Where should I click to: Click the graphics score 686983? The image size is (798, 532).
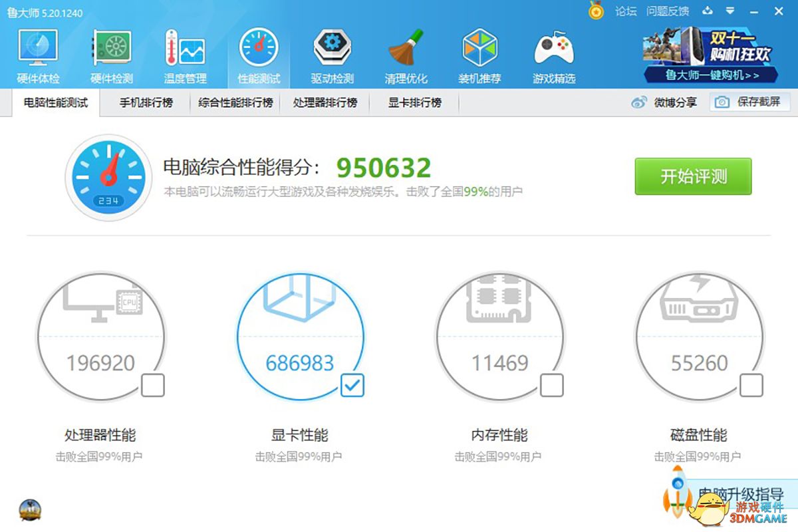click(300, 363)
